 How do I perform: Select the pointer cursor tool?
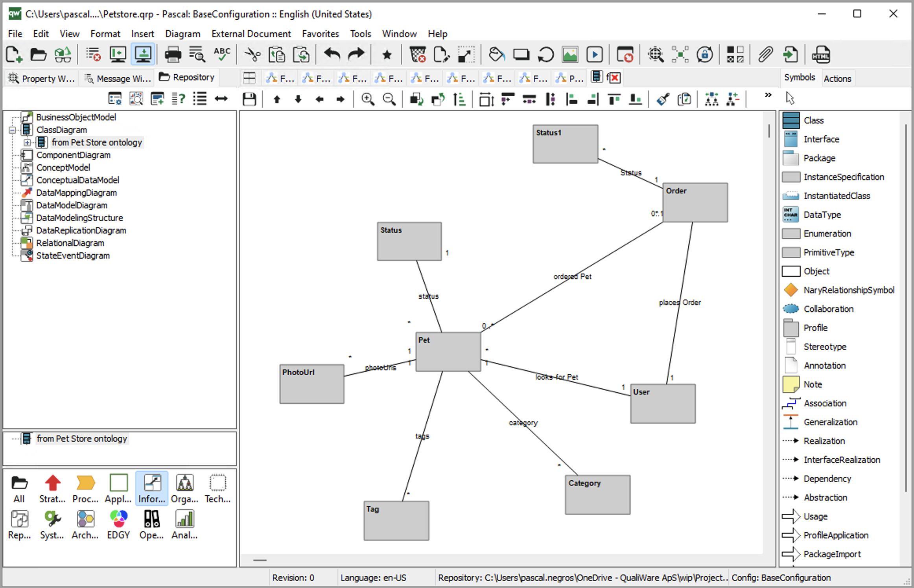(790, 98)
